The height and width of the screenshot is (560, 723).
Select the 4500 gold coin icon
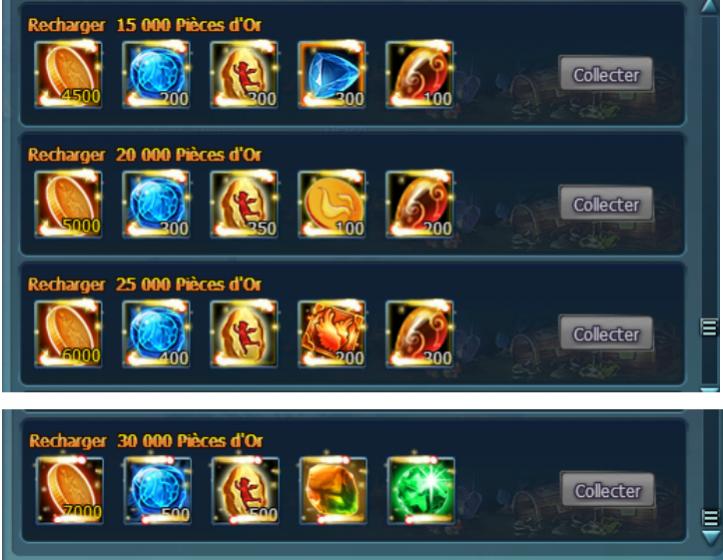(x=68, y=74)
